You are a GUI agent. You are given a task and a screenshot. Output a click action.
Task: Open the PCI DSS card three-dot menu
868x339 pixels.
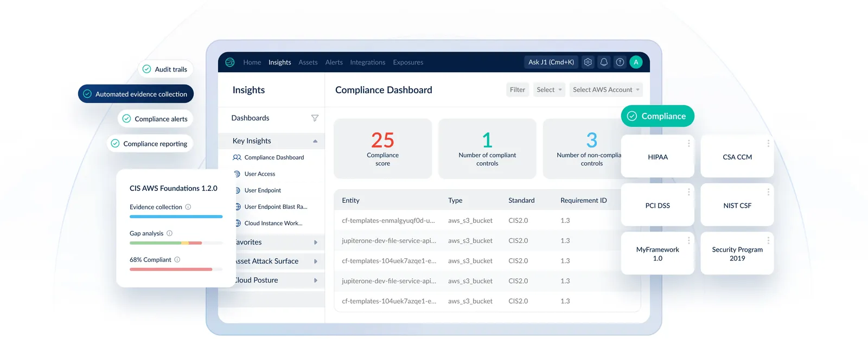[689, 191]
